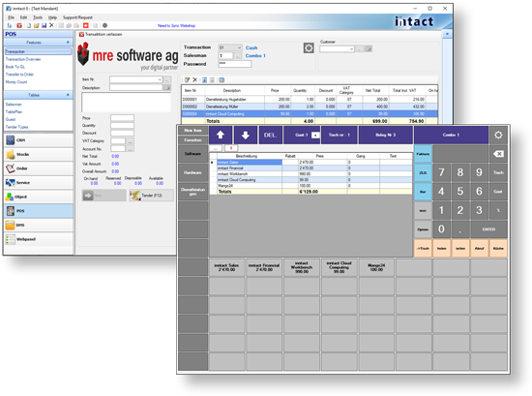
Task: Click the edit line icon above the transaction table
Action: pyautogui.click(x=187, y=79)
